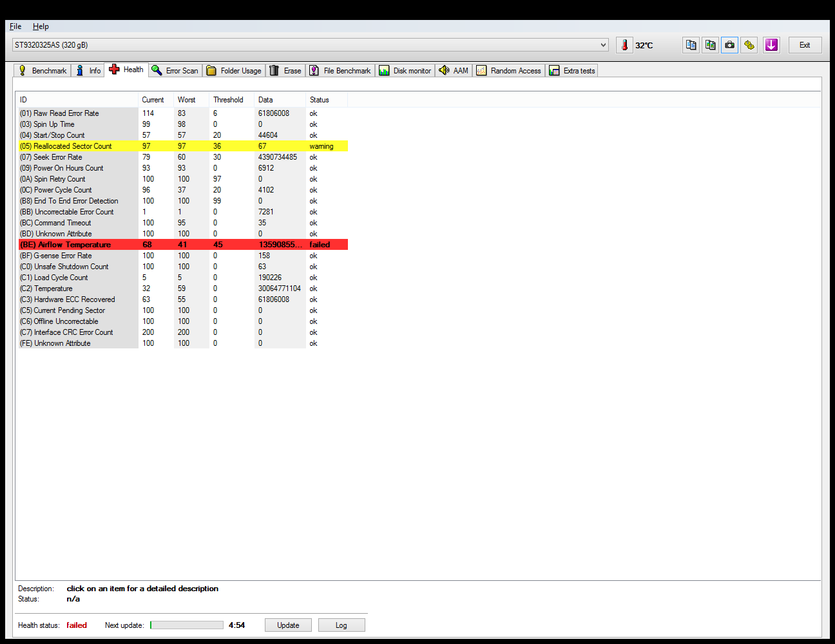
Task: Click the purple down-arrow toolbar icon
Action: click(x=771, y=45)
